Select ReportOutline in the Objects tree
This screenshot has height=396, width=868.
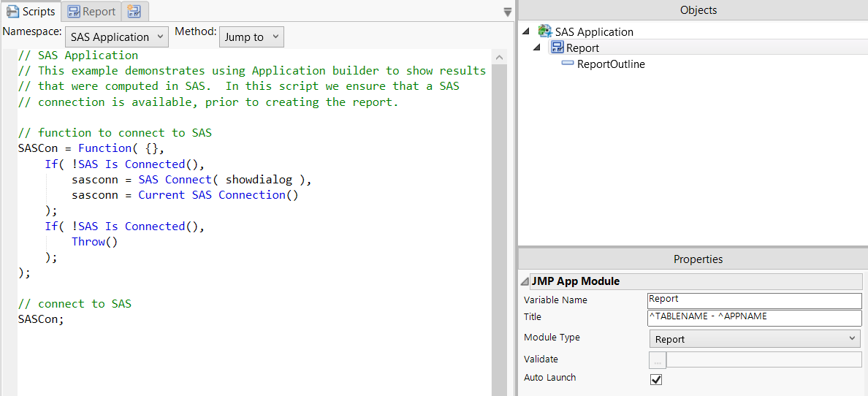click(610, 64)
